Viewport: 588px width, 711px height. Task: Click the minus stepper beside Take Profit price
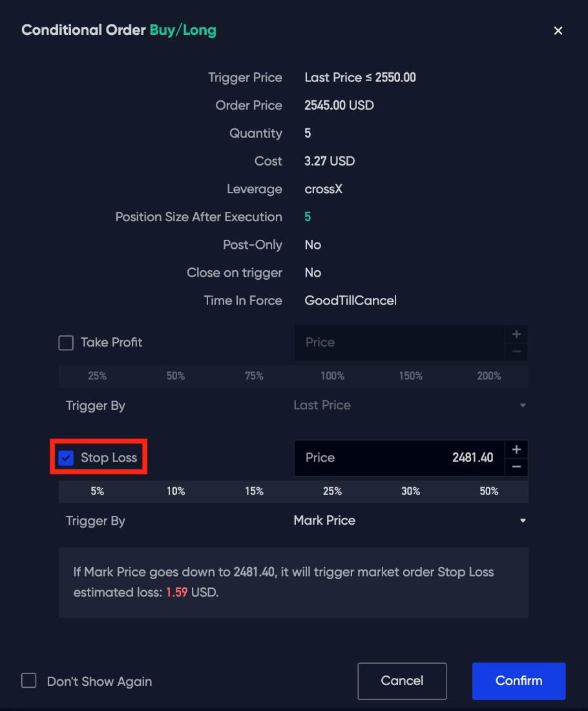point(516,352)
